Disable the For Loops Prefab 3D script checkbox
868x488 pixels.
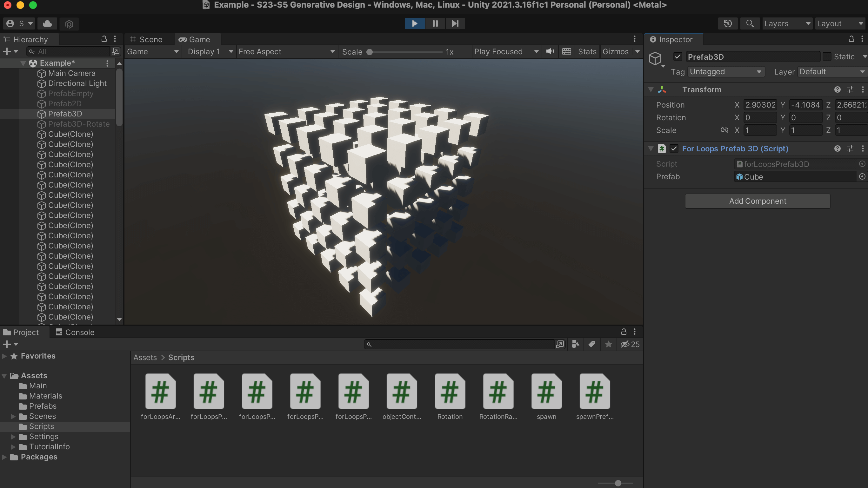[x=674, y=148]
